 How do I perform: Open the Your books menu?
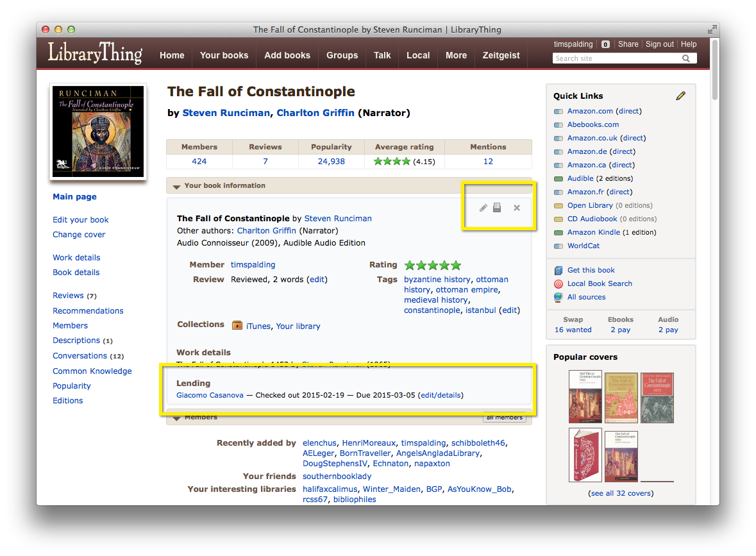pos(224,55)
